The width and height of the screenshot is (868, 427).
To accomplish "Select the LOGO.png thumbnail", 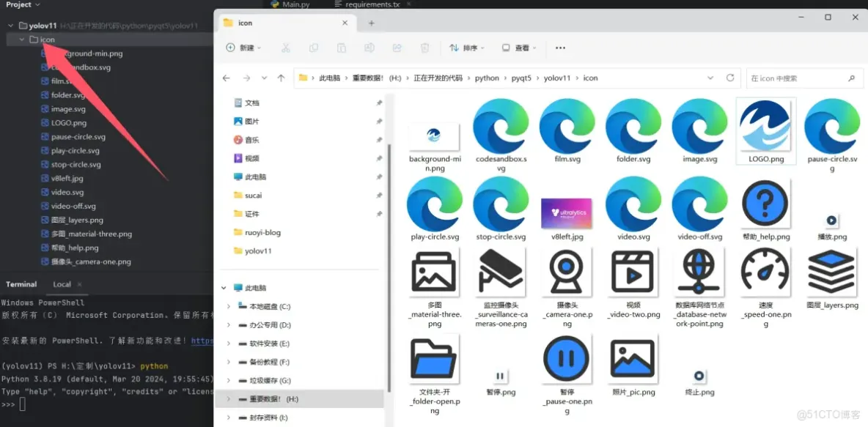I will [x=766, y=126].
